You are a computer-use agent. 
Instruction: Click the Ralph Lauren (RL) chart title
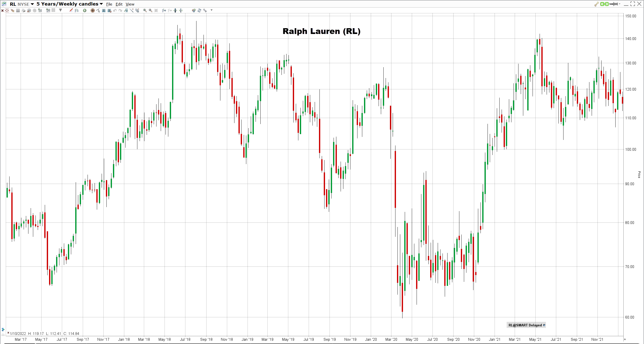(321, 31)
